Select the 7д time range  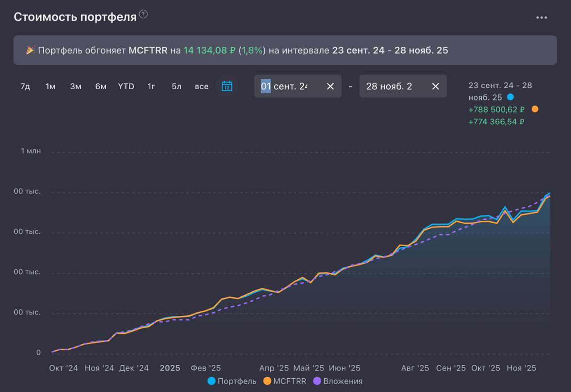[25, 87]
